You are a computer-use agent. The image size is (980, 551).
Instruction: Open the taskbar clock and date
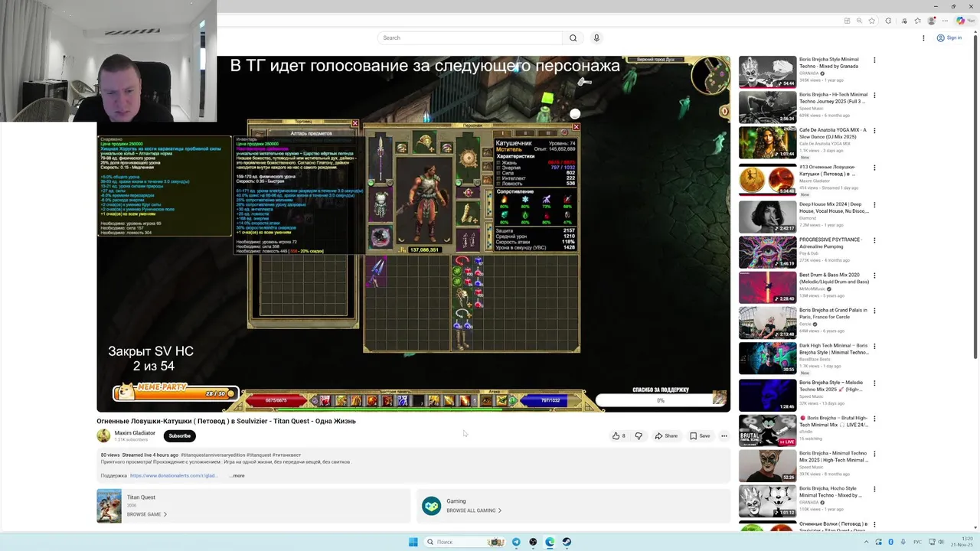tap(962, 542)
